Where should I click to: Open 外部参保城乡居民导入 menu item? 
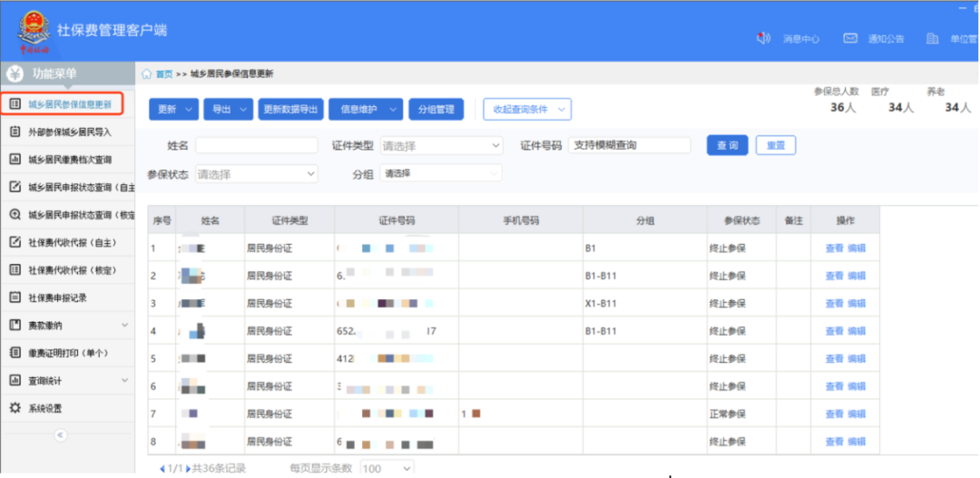pos(69,132)
